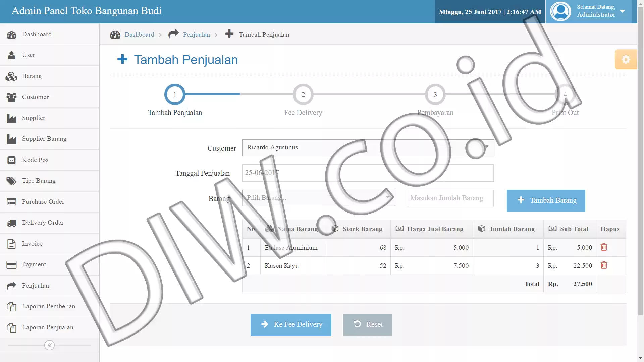Open Penjualan in the sidebar menu
The height and width of the screenshot is (362, 644).
[x=50, y=286]
